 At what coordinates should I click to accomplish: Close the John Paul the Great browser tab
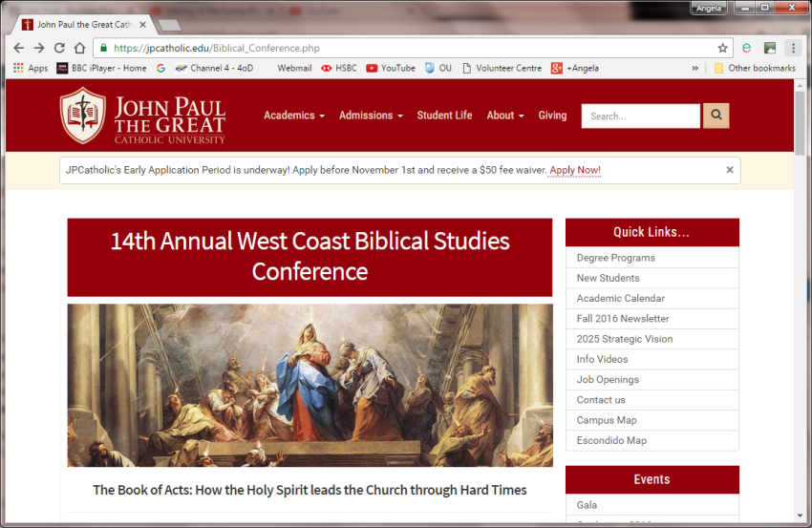coord(143,24)
